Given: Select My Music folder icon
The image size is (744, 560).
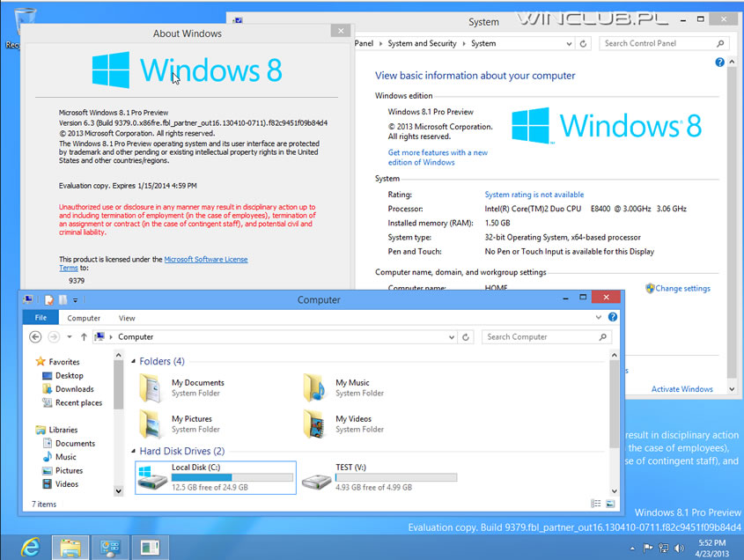Looking at the screenshot, I should click(314, 387).
